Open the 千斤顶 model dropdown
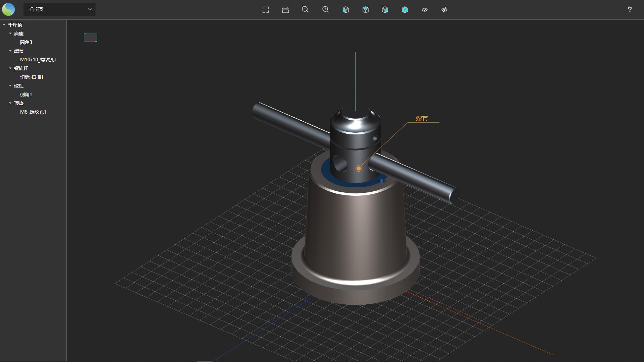This screenshot has width=644, height=362. pos(59,9)
